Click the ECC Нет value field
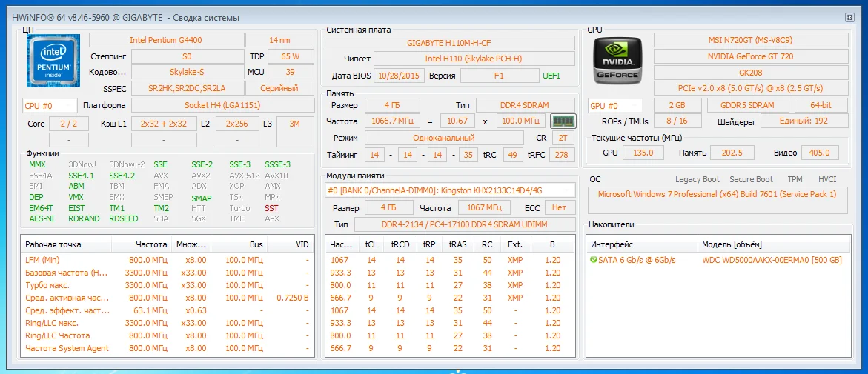868x374 pixels. coord(560,207)
